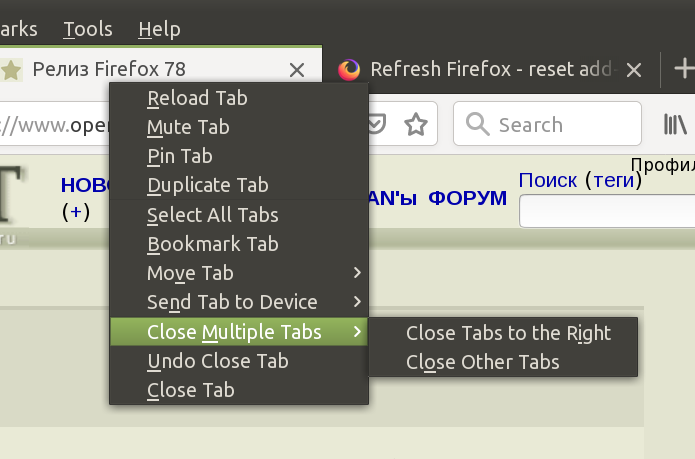Follow the Поиск link
The height and width of the screenshot is (459, 695).
(x=548, y=180)
